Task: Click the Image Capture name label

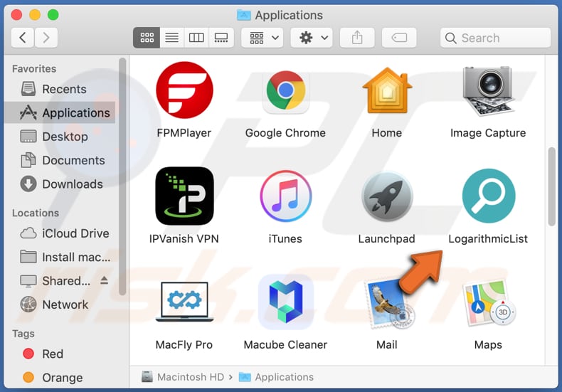Action: click(x=488, y=133)
